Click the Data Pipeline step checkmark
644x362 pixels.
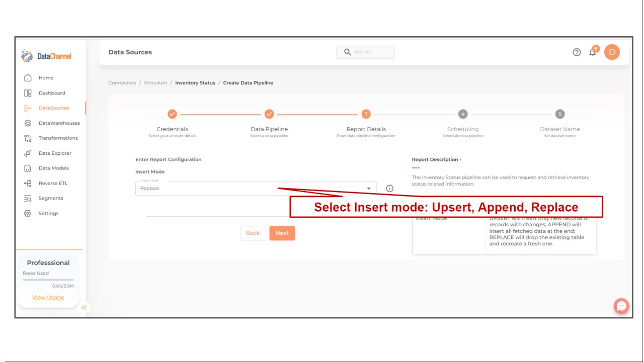[x=269, y=114]
